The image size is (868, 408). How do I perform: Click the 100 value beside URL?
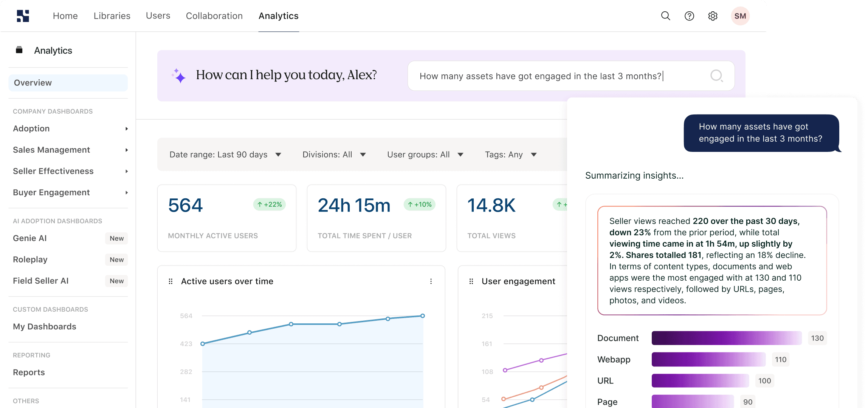tap(764, 381)
